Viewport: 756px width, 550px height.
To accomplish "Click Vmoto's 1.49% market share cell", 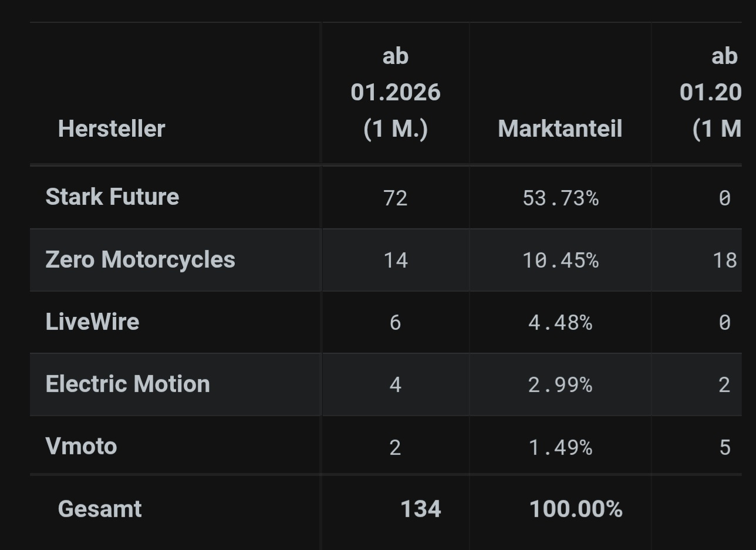I will pos(560,447).
